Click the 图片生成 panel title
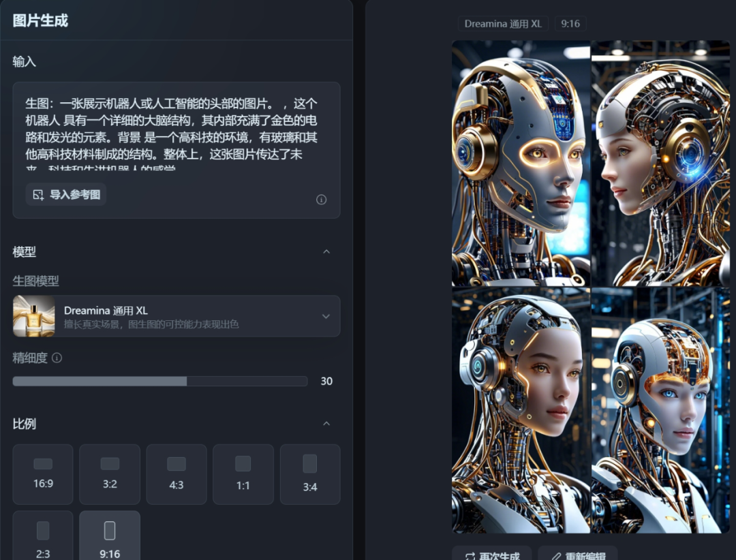736x560 pixels. (x=40, y=20)
